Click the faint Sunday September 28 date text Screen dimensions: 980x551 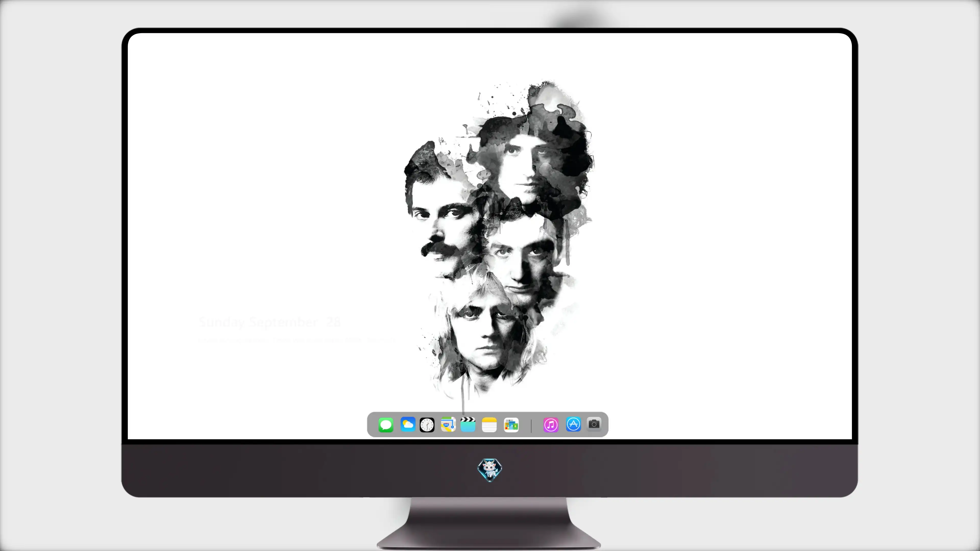(269, 322)
